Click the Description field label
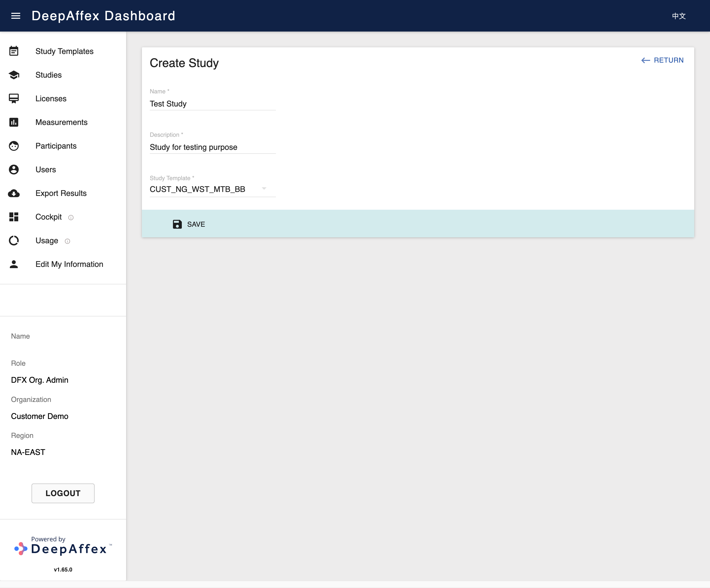Screen dimensions: 710x588 click(x=166, y=135)
